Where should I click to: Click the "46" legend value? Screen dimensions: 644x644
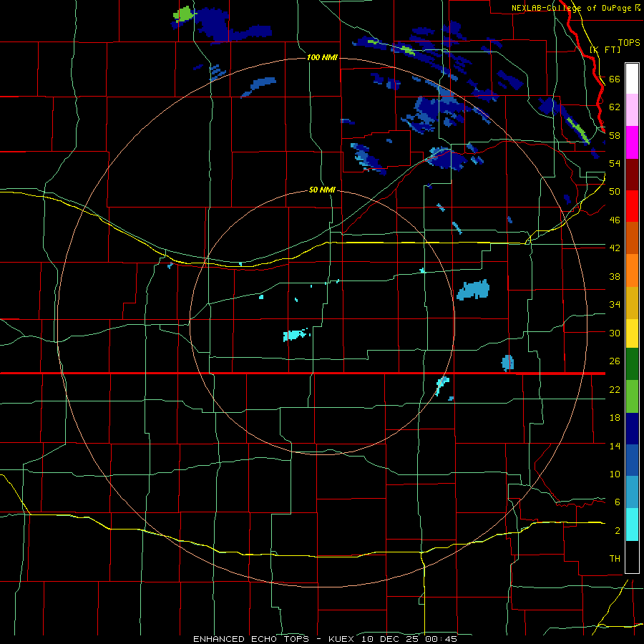[x=615, y=220]
